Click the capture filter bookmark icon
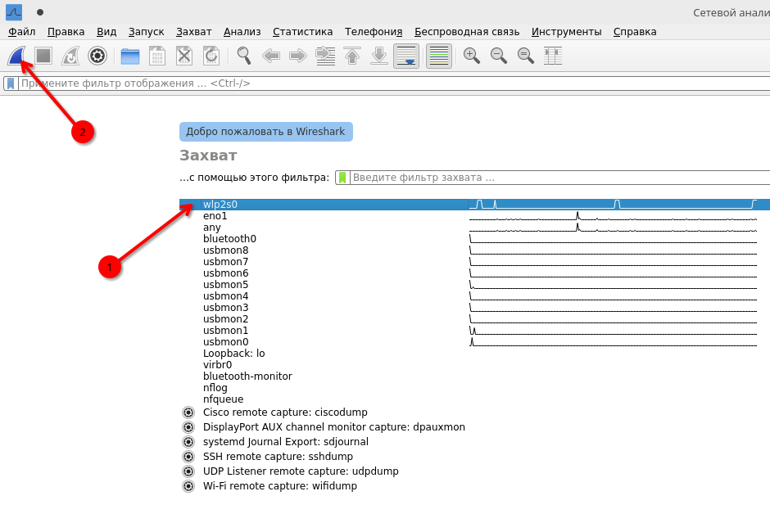The height and width of the screenshot is (532, 770). coord(342,178)
